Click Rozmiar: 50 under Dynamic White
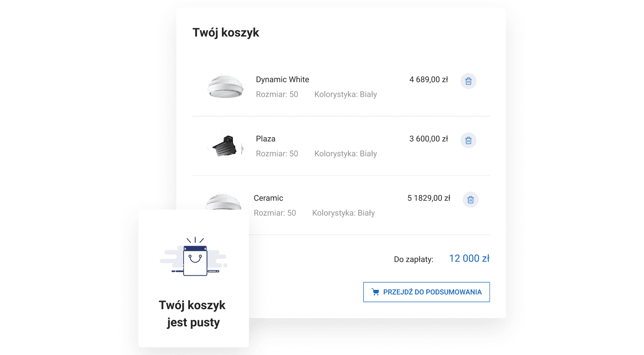Viewport: 644px width, 355px height. point(277,94)
